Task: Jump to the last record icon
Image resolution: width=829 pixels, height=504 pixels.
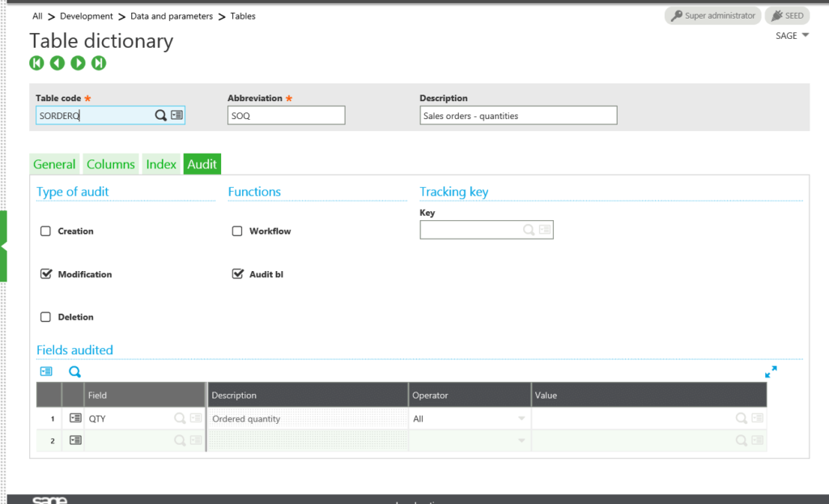Action: (97, 62)
